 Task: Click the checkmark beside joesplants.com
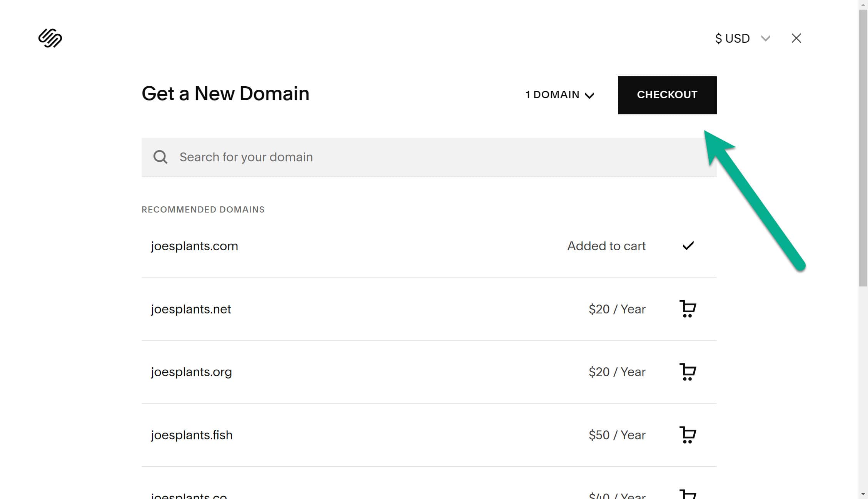689,246
